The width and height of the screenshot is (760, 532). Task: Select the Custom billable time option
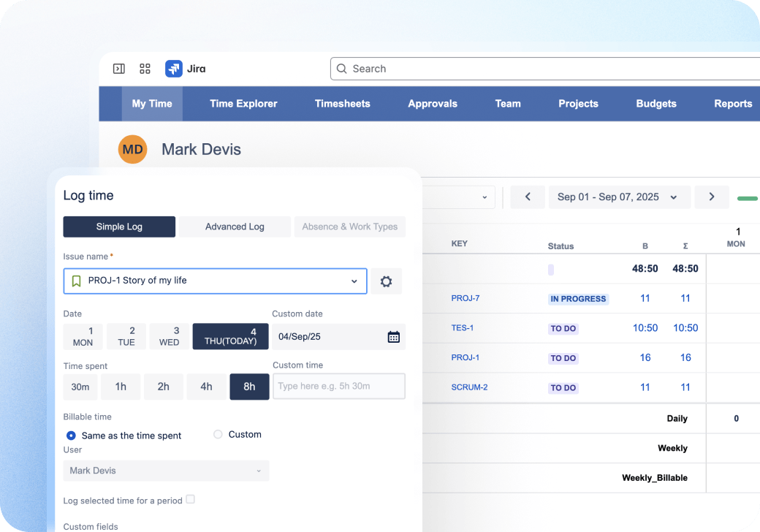click(x=218, y=435)
